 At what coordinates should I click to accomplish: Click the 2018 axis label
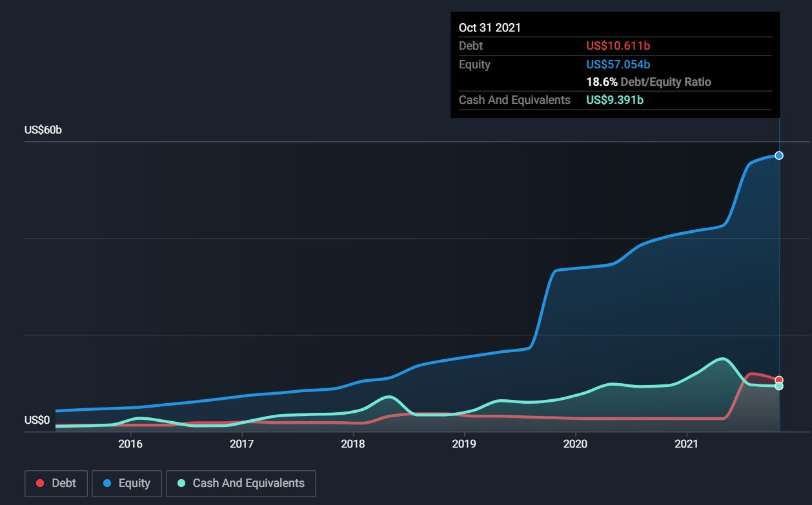pyautogui.click(x=353, y=444)
